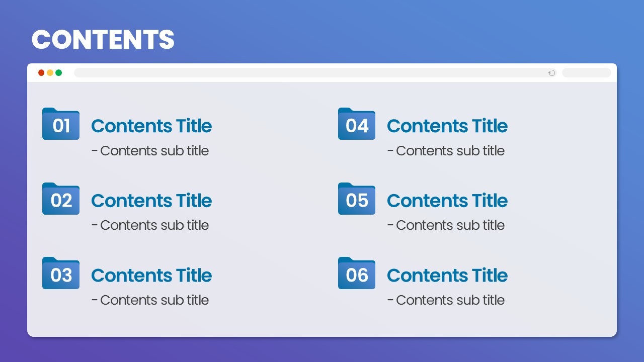Click the folder icon numbered 02
644x362 pixels.
pyautogui.click(x=61, y=199)
